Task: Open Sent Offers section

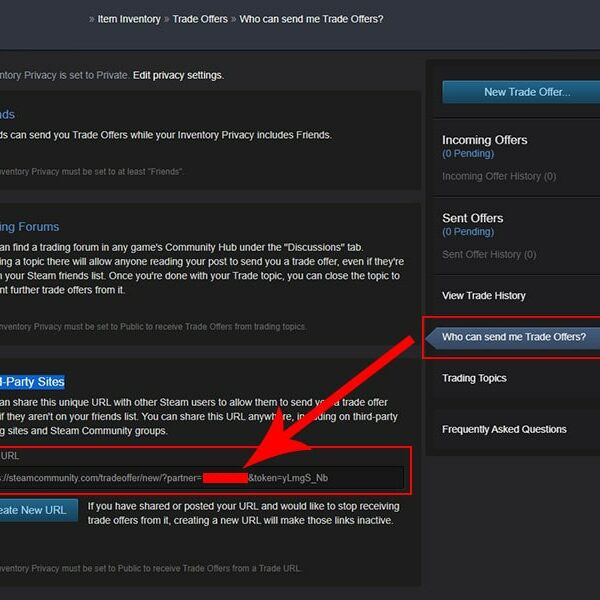Action: 473,218
